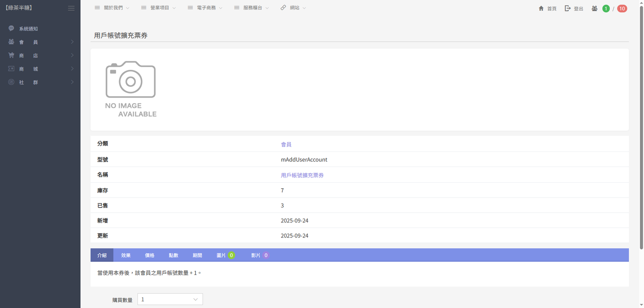Viewport: 644px width, 308px height.
Task: Click the 社群 icon in sidebar
Action: [x=12, y=82]
